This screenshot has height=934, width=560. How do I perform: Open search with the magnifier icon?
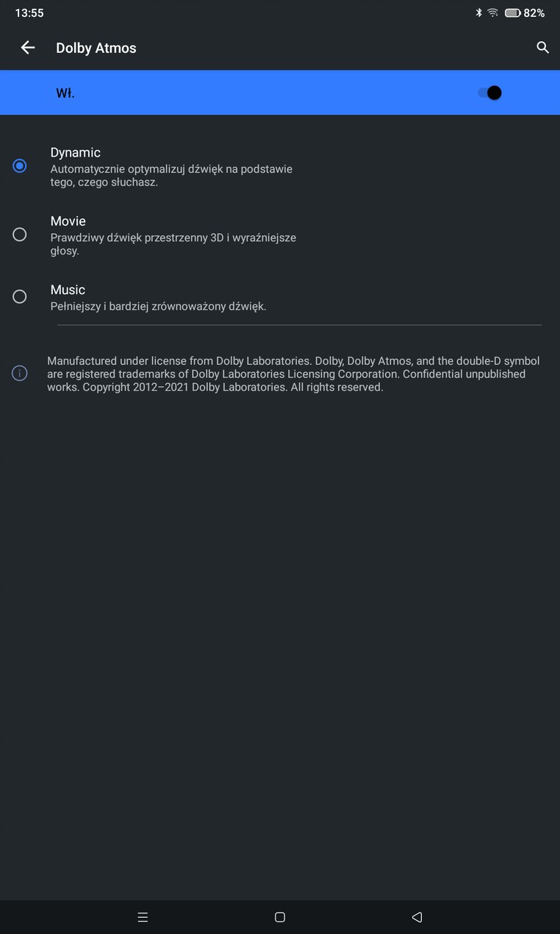point(542,48)
